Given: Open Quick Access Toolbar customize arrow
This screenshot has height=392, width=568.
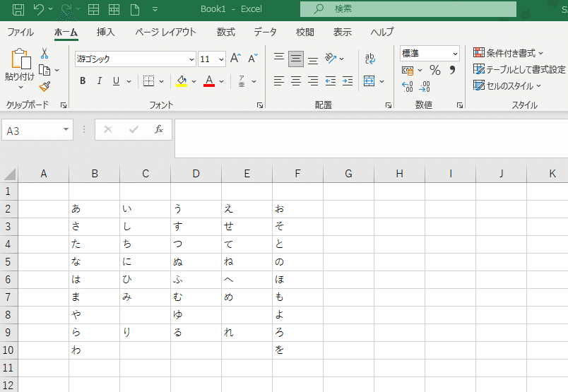Looking at the screenshot, I should [x=155, y=9].
